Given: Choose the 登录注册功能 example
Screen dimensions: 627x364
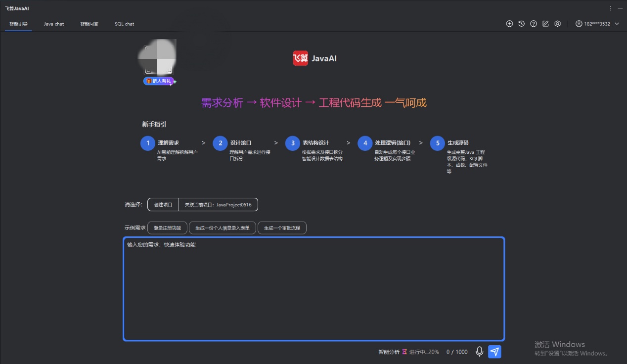Looking at the screenshot, I should 167,228.
